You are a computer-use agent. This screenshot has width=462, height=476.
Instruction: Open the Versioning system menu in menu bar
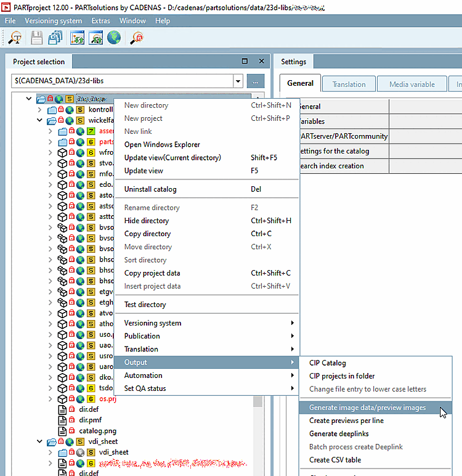[53, 21]
